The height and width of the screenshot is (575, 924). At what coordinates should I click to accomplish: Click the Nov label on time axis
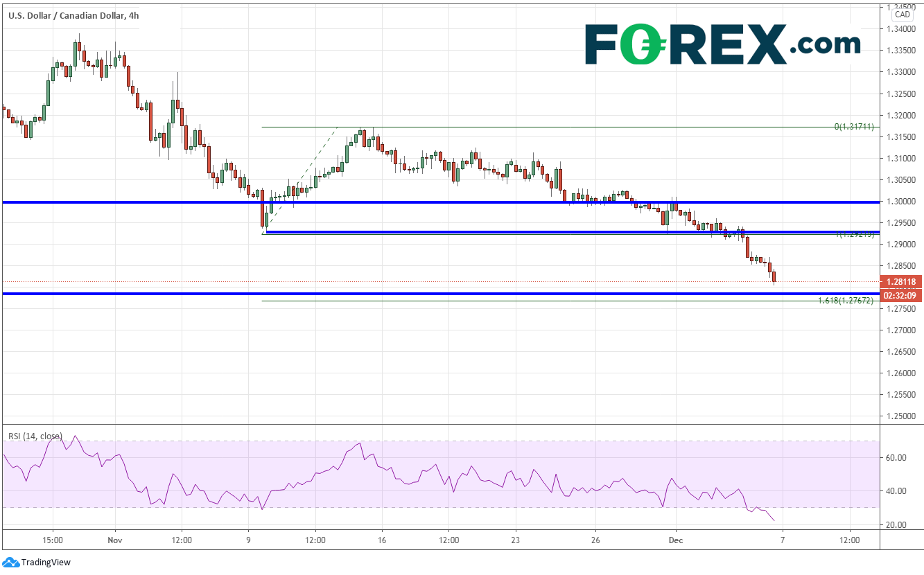point(115,539)
